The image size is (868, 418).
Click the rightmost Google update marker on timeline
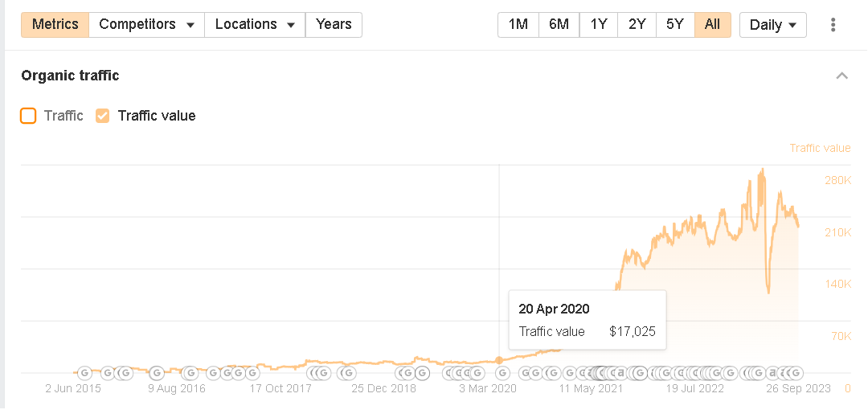click(x=795, y=373)
